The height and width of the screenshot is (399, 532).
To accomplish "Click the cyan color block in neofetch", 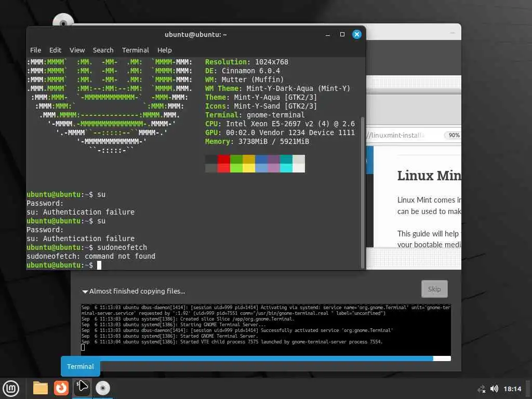I will pos(286,164).
